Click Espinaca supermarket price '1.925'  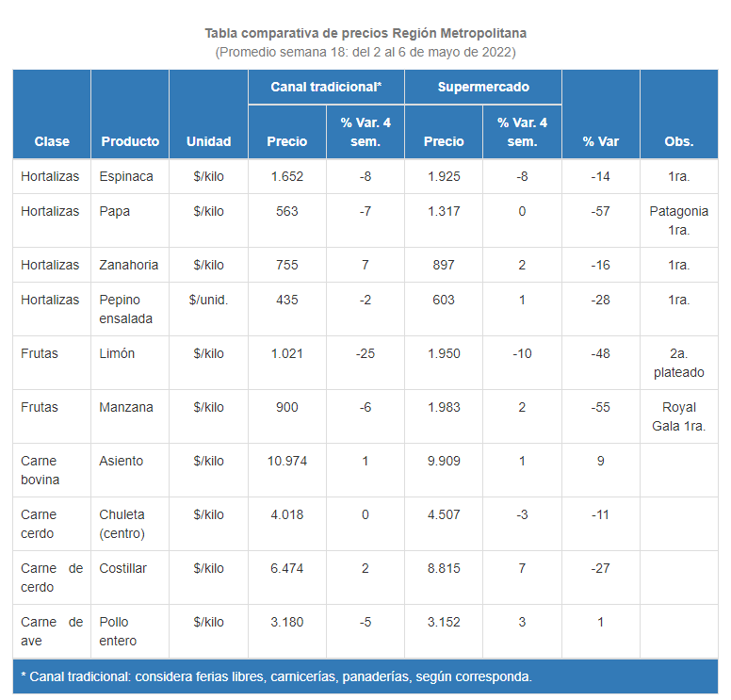click(444, 176)
